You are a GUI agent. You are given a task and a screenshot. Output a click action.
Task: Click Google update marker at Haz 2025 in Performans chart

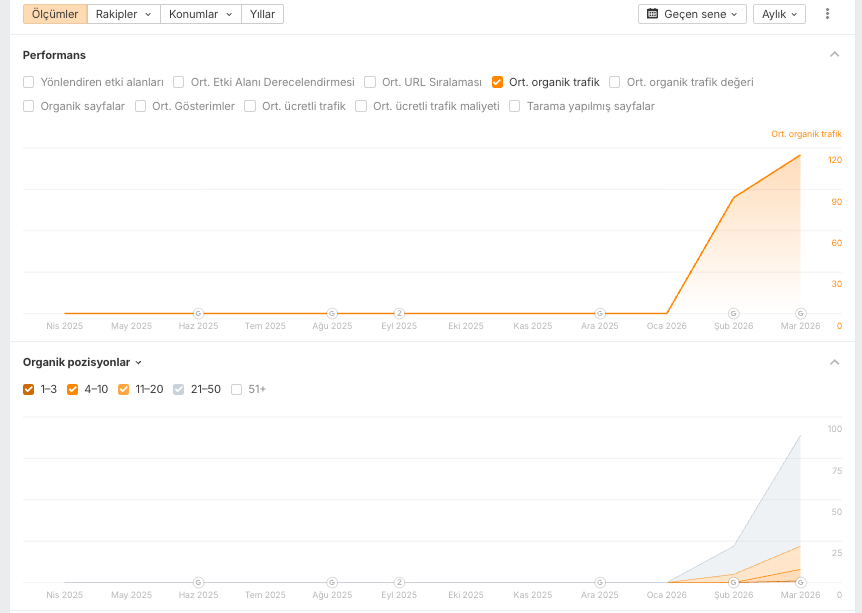click(198, 313)
